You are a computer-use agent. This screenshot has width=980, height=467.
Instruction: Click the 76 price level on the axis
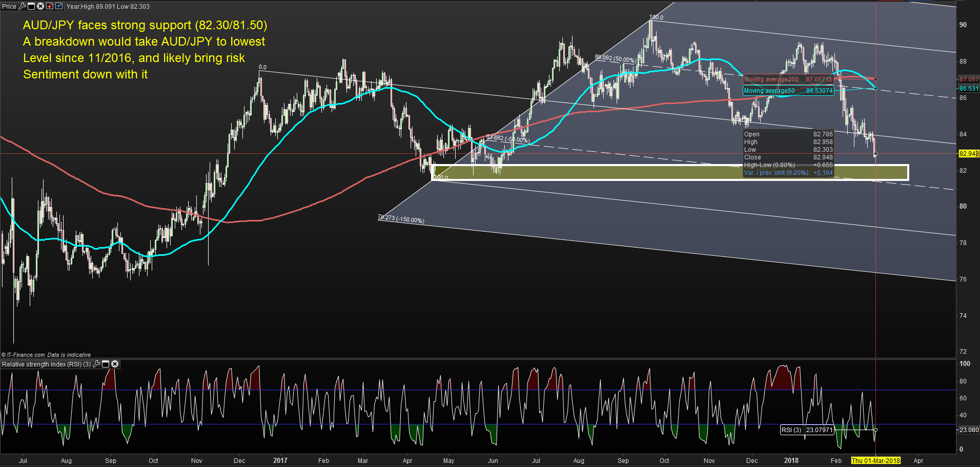[963, 279]
